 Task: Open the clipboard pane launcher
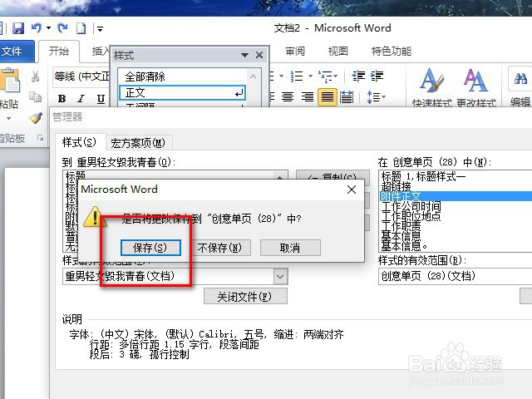41,138
